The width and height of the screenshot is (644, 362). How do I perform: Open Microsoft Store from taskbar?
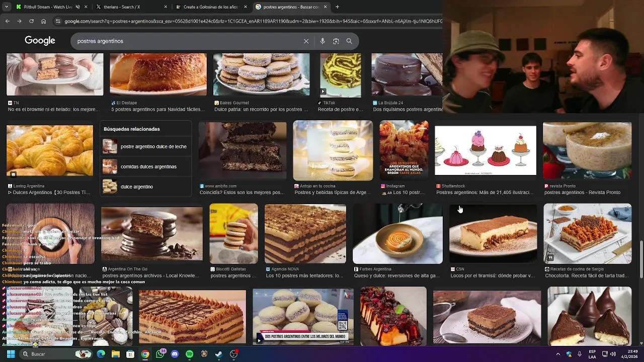(x=130, y=354)
